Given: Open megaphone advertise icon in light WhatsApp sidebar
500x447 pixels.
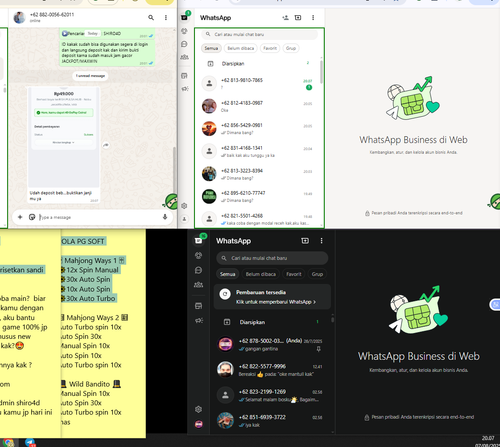Looking at the screenshot, I should [x=184, y=89].
